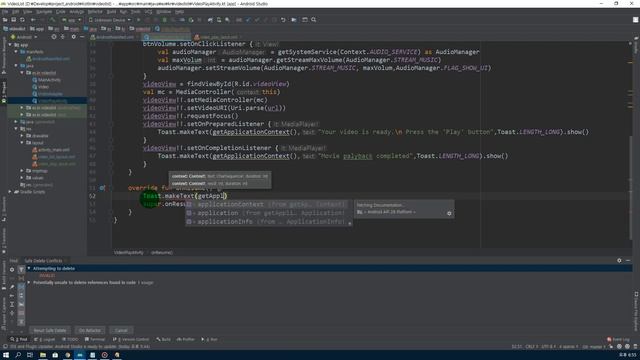Screen dimensions: 640x360
Task: Expand the values folder
Action: pyautogui.click(x=22, y=178)
